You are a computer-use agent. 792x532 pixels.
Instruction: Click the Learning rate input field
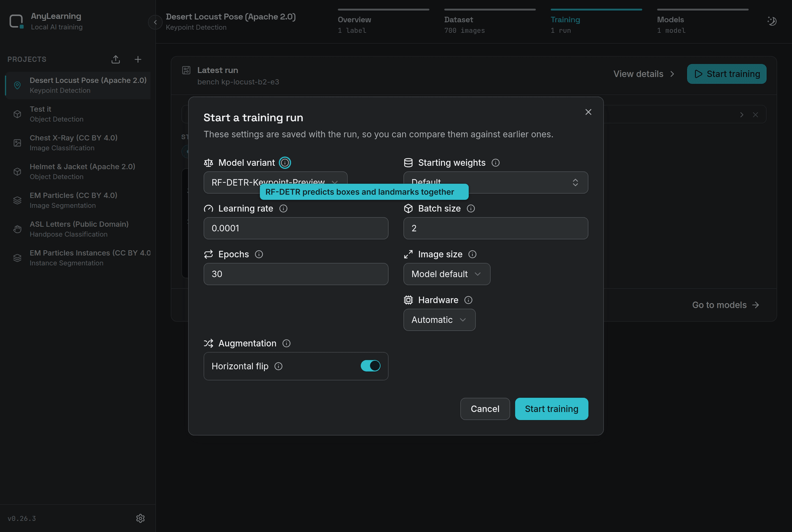coord(296,228)
